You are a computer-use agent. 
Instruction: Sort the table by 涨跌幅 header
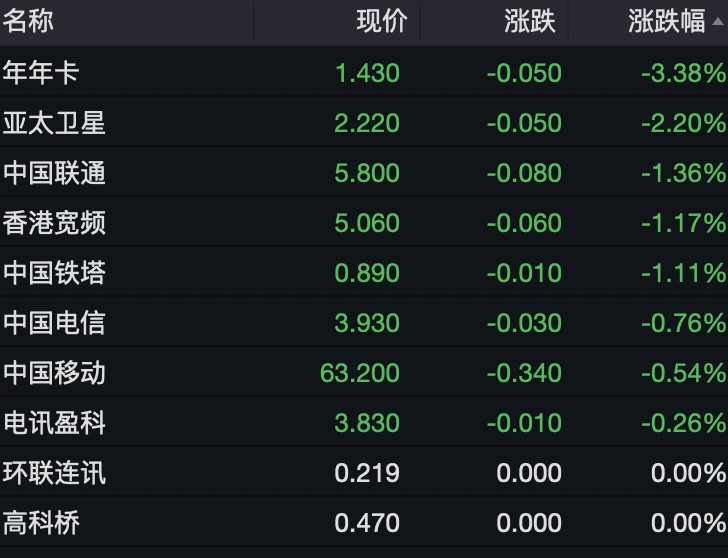click(x=667, y=22)
